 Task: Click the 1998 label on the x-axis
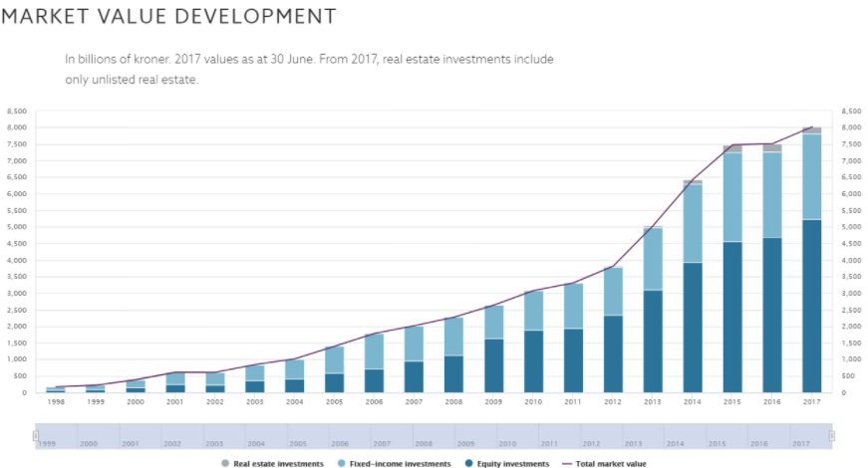click(56, 401)
